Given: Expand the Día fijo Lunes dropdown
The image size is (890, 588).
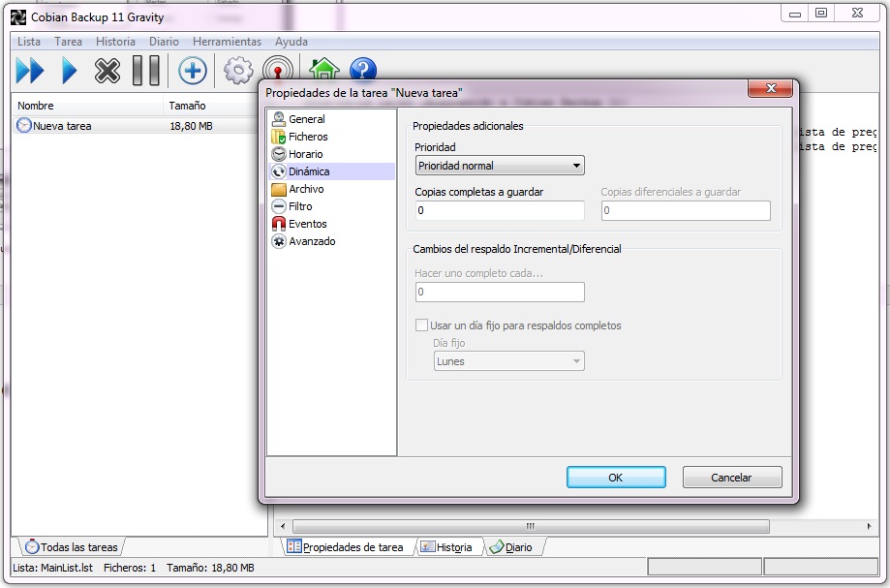Looking at the screenshot, I should coord(509,361).
